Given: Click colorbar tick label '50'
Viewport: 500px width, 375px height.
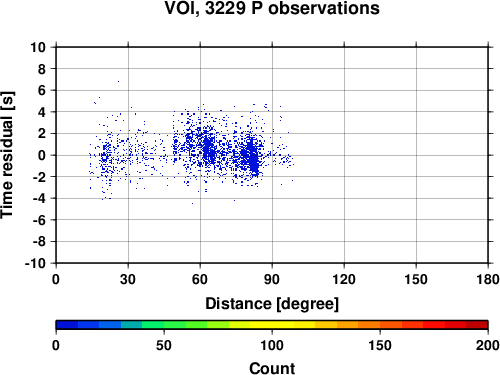Looking at the screenshot, I should [164, 345].
